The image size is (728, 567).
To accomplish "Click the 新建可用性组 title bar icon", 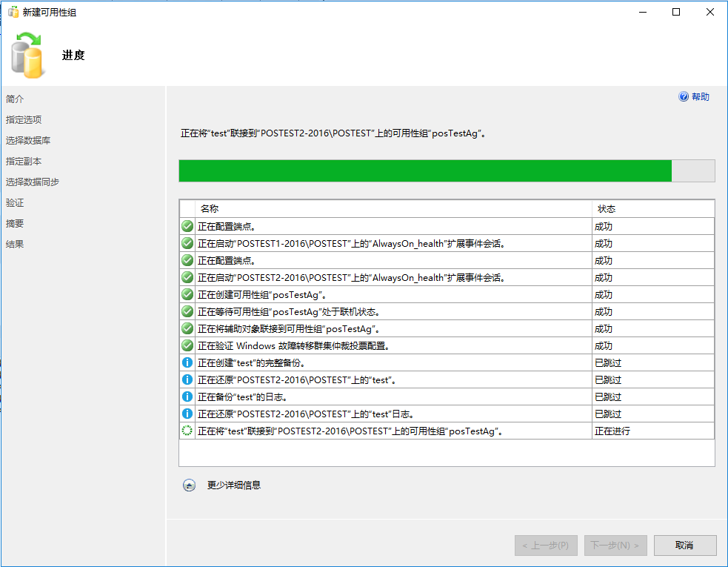I will tap(13, 12).
